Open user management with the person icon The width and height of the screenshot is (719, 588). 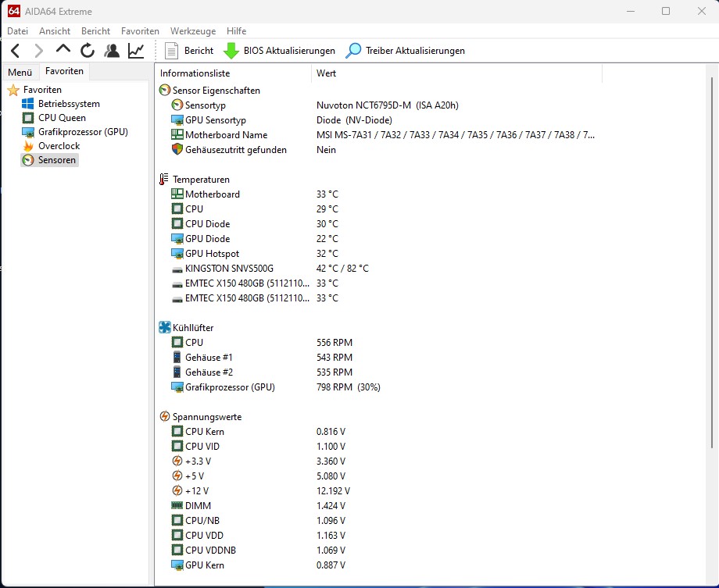coord(112,51)
